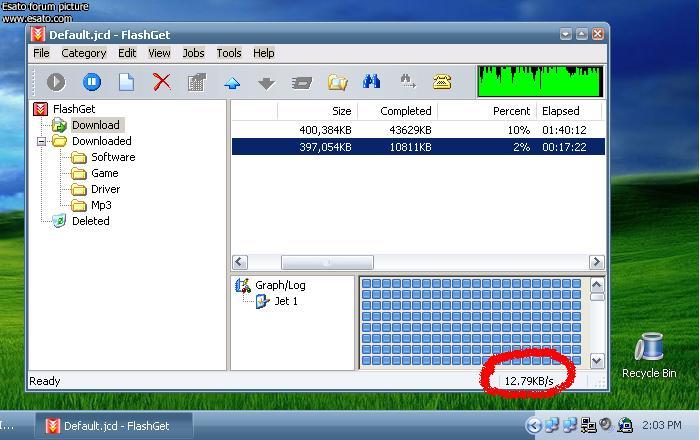The width and height of the screenshot is (700, 440).
Task: Open the Help menu
Action: (263, 53)
